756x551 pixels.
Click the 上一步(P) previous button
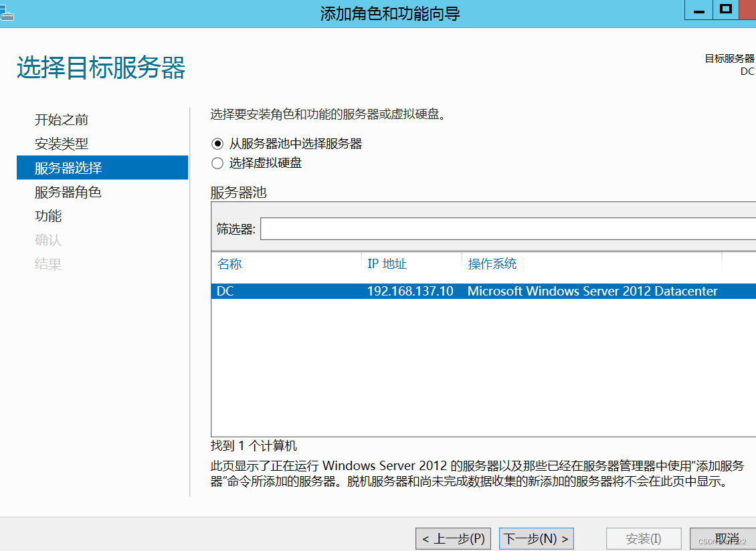(x=453, y=538)
